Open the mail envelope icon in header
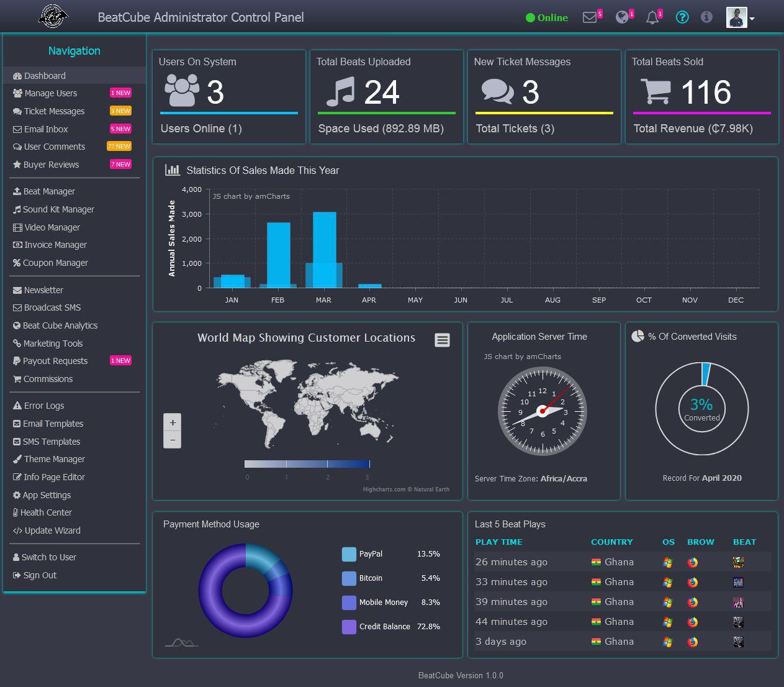784x687 pixels. [x=590, y=17]
